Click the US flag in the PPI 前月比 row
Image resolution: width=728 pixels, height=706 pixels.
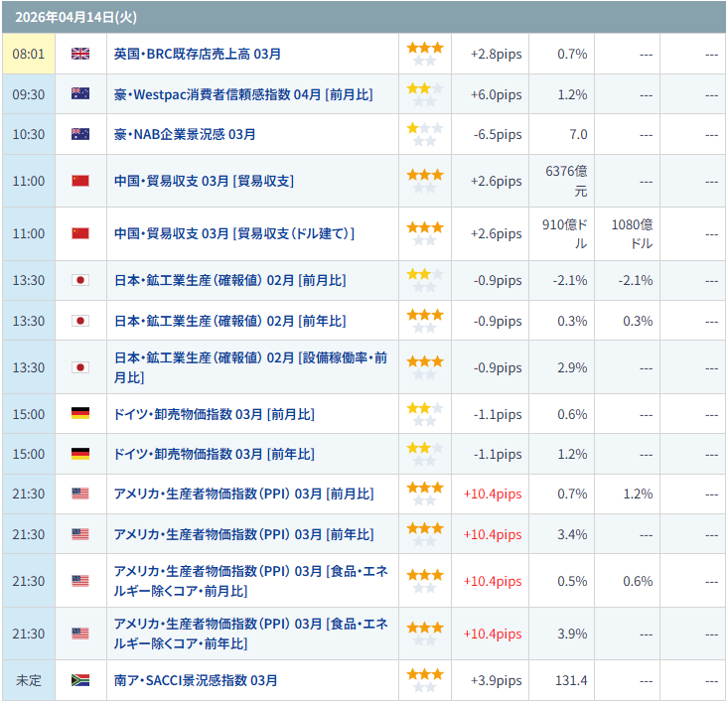[80, 494]
